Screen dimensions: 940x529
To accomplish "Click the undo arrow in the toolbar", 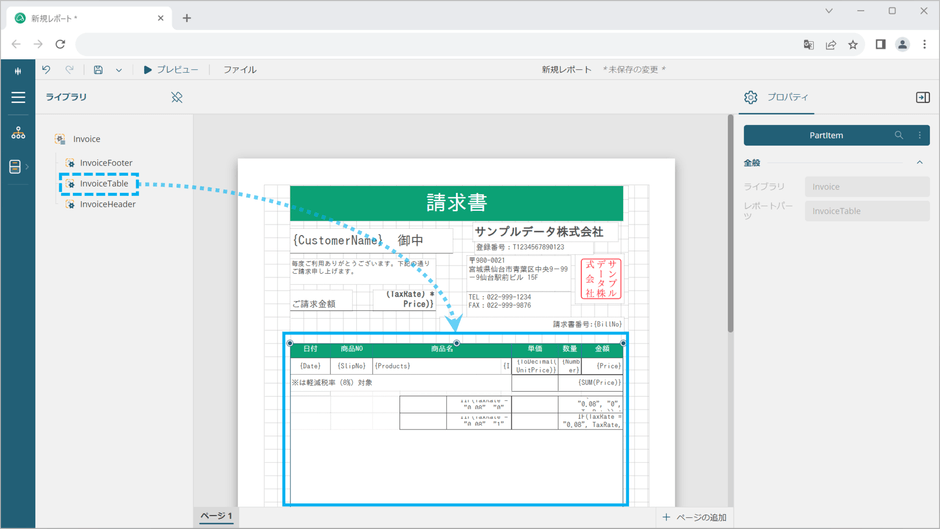I will tap(46, 70).
